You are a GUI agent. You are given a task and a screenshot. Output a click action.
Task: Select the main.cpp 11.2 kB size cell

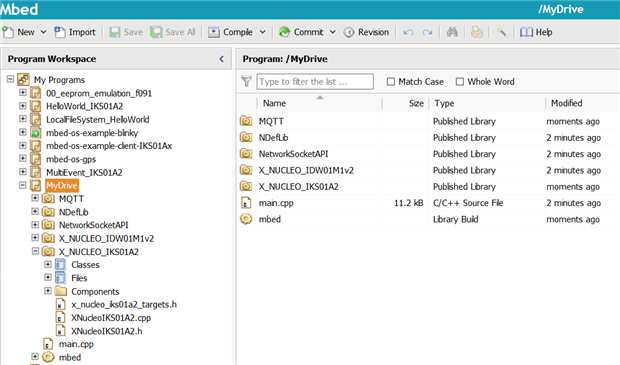[x=408, y=203]
